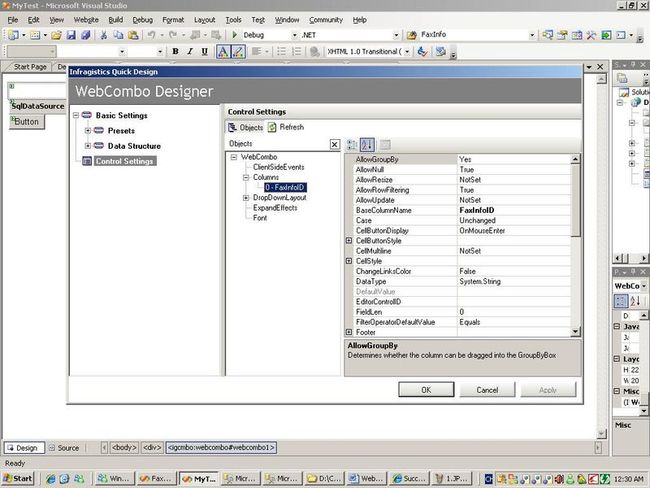Select the ExpandEffects object node
The width and height of the screenshot is (650, 488).
pyautogui.click(x=275, y=208)
